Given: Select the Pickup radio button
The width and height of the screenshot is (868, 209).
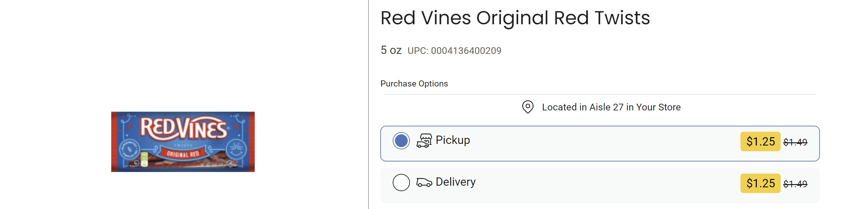Looking at the screenshot, I should point(401,141).
